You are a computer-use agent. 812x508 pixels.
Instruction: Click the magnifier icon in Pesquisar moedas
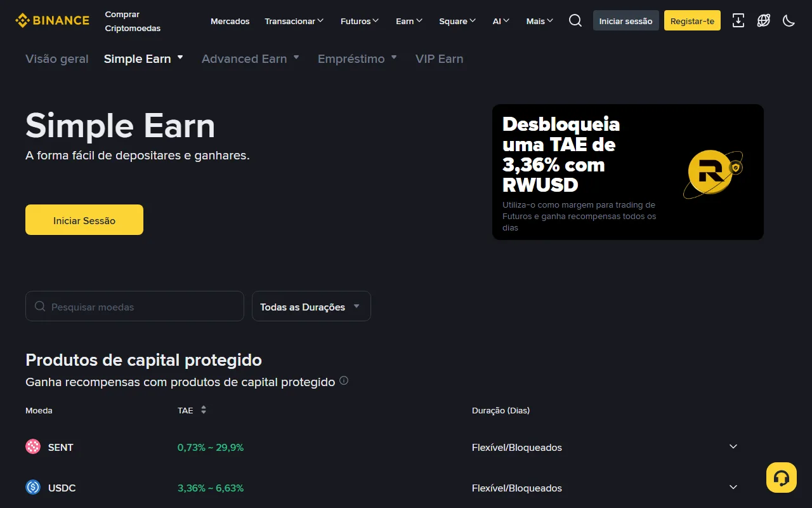(40, 306)
